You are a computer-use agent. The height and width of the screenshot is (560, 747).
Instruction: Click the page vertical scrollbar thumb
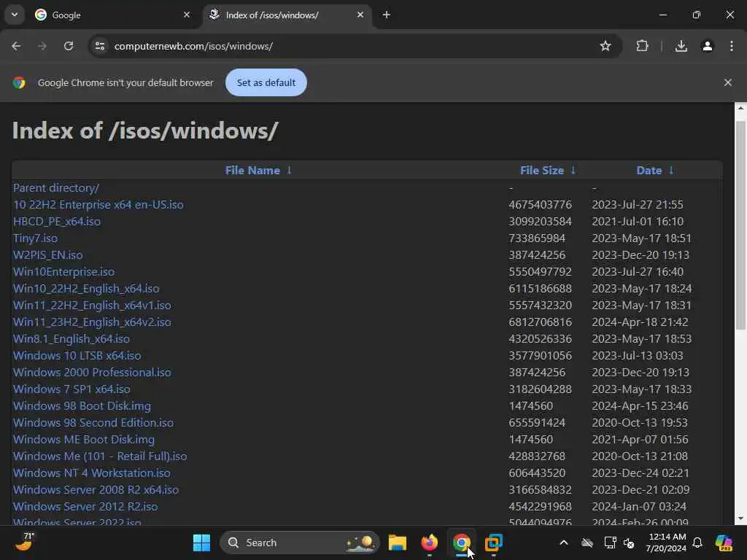[740, 225]
